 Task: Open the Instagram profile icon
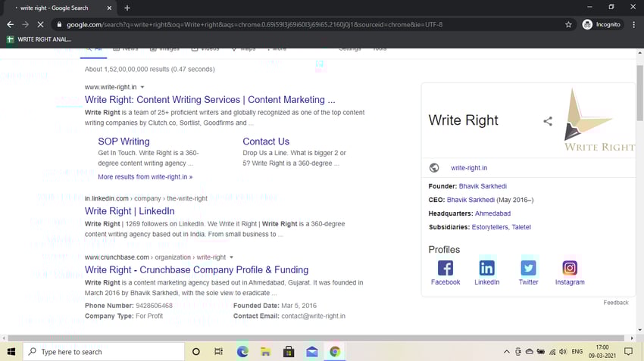570,268
